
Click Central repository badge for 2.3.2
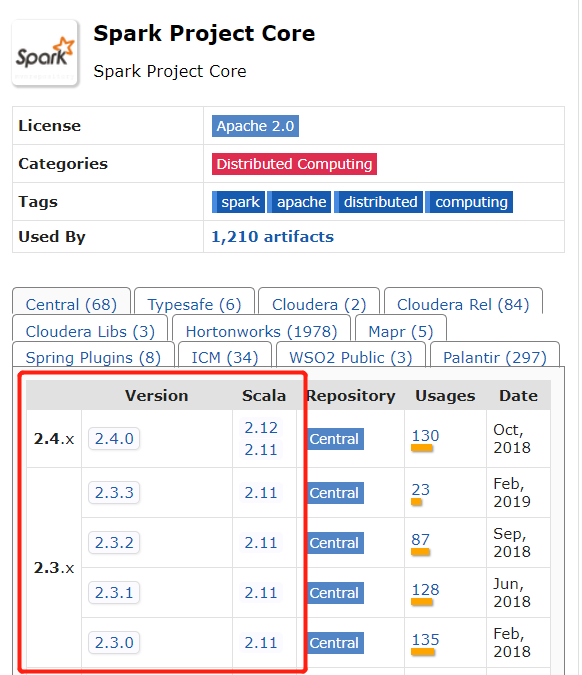335,543
